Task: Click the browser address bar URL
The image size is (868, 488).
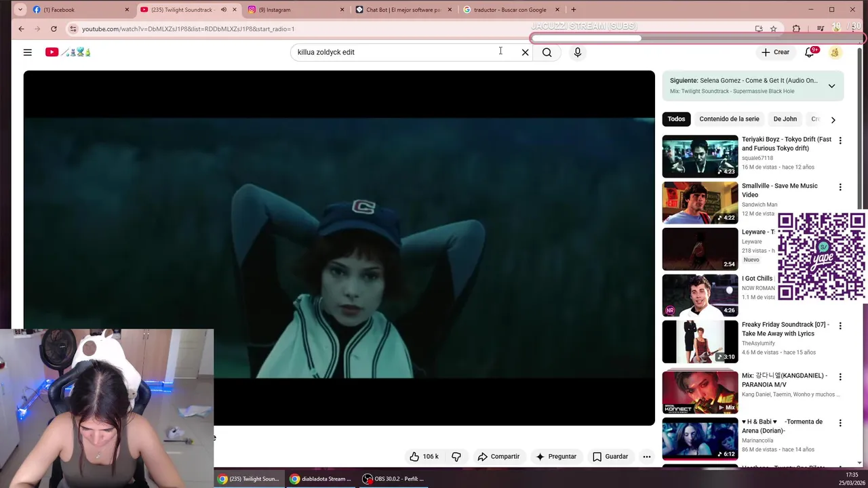Action: [x=188, y=29]
